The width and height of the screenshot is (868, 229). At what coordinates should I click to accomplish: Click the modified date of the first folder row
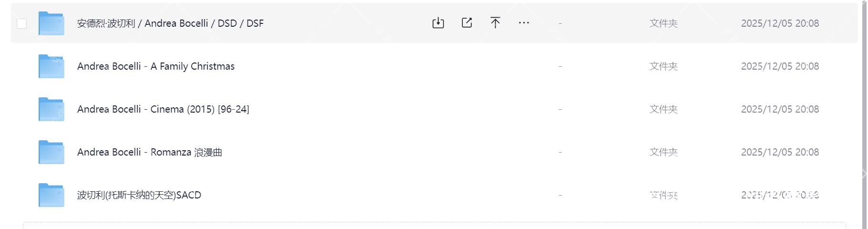779,23
